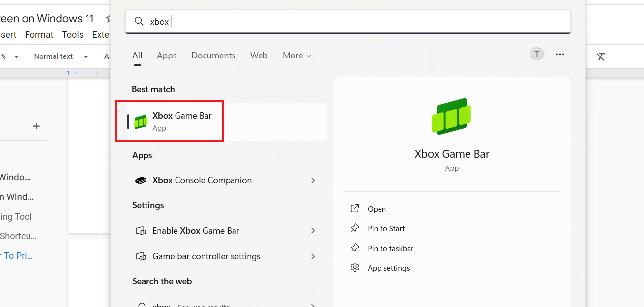
Task: Click the Xbox Console Companion icon
Action: 141,180
